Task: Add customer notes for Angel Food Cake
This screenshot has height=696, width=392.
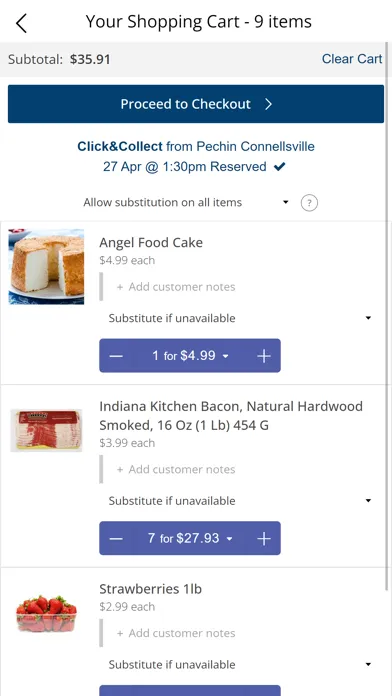Action: (176, 287)
